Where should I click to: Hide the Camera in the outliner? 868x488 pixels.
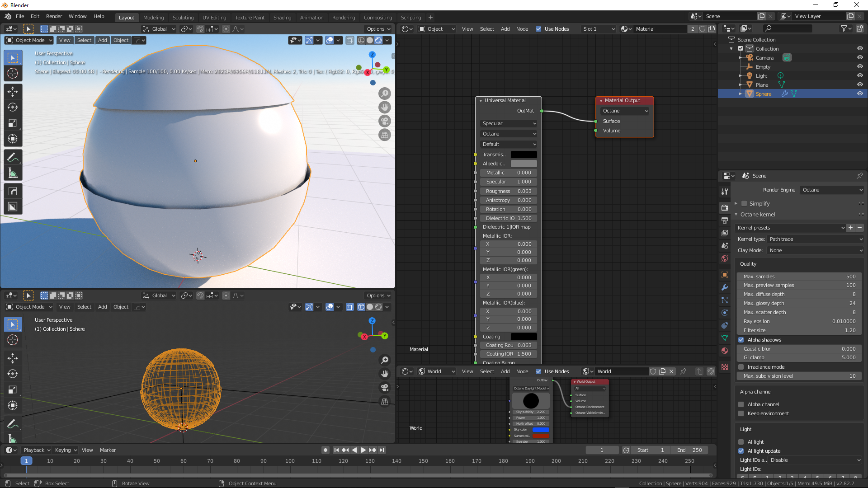[x=860, y=58]
